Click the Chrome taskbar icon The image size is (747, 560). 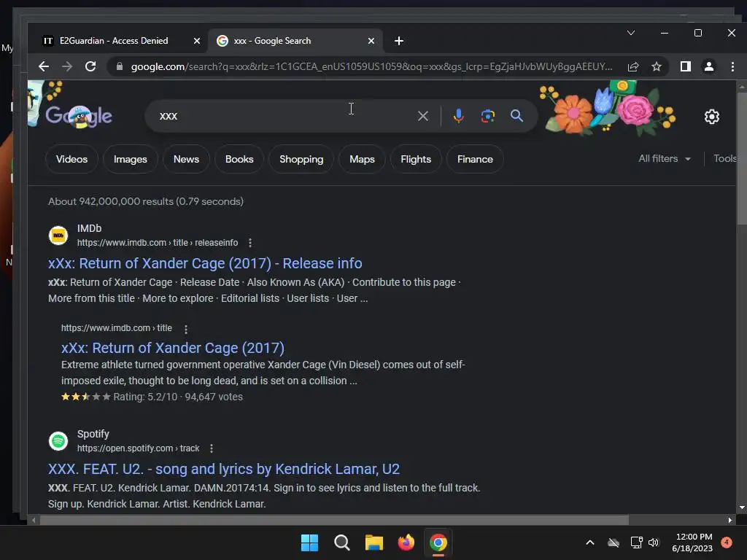pos(438,542)
